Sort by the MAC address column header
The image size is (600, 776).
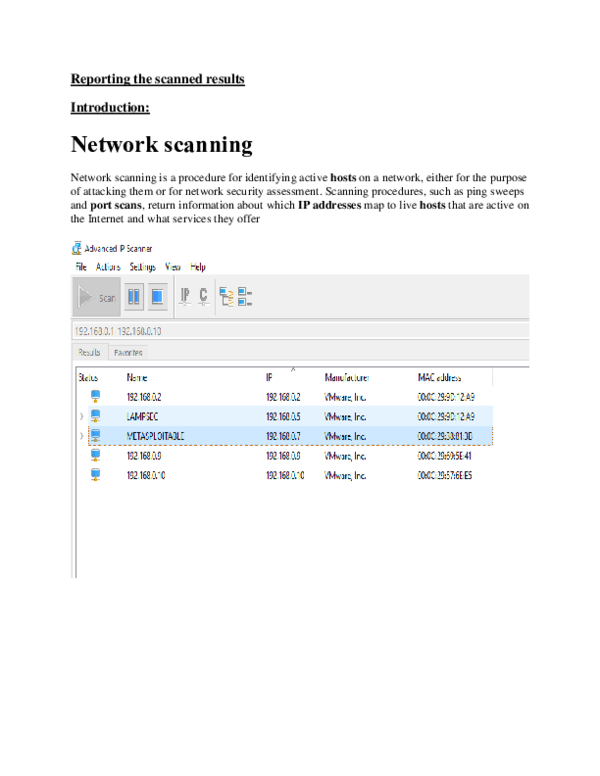[x=439, y=378]
